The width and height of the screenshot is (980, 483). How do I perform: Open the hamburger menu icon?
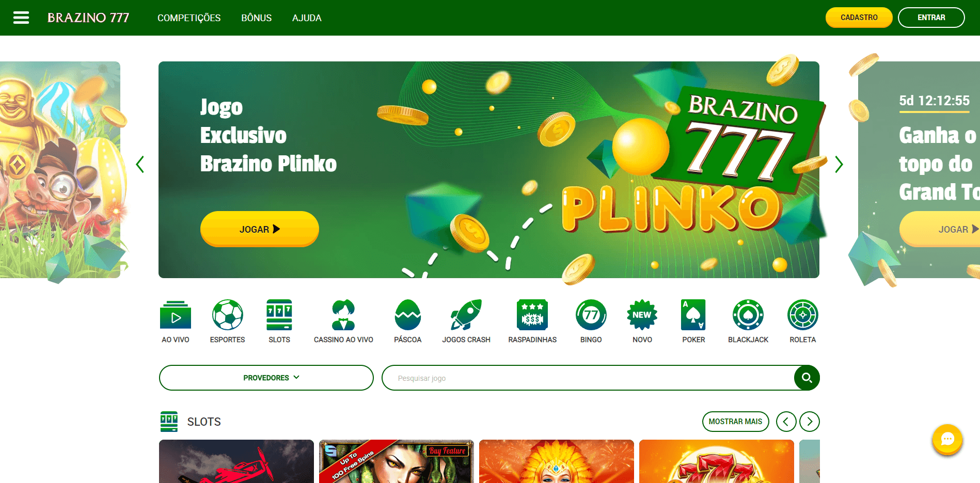[21, 18]
